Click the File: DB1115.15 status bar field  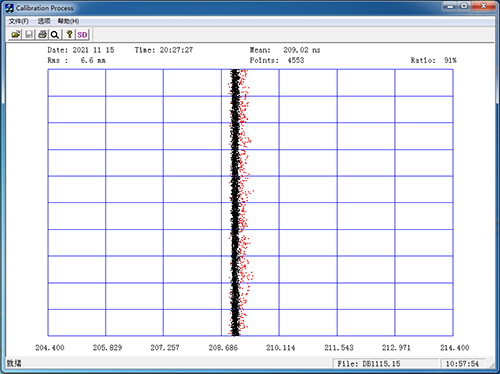pyautogui.click(x=386, y=364)
